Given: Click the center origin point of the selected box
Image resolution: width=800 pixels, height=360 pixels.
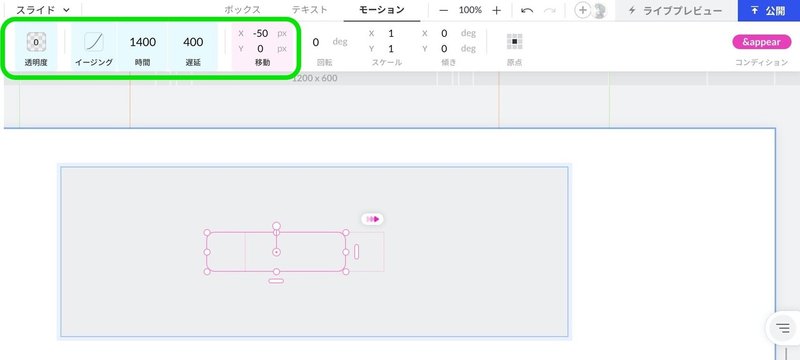Looking at the screenshot, I should 276,252.
